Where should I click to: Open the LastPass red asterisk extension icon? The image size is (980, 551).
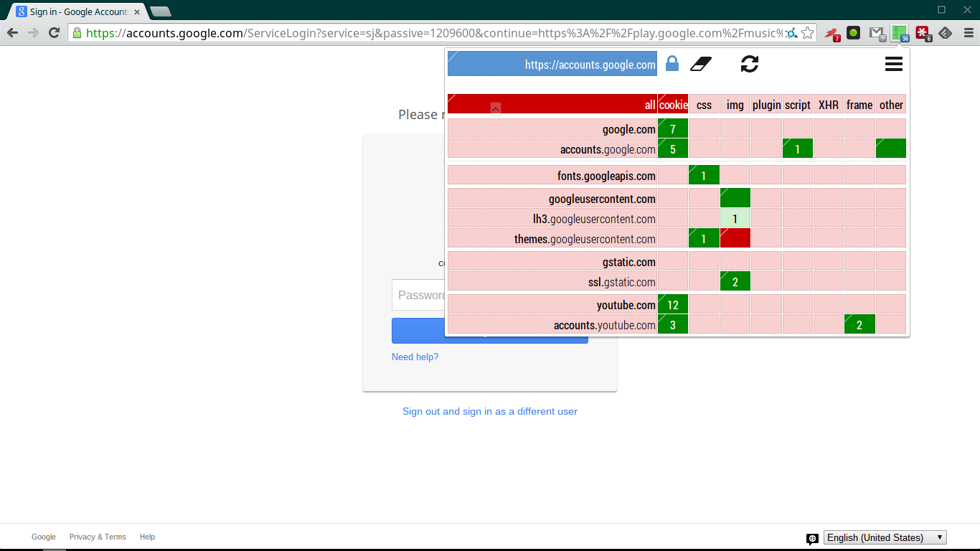tap(923, 33)
